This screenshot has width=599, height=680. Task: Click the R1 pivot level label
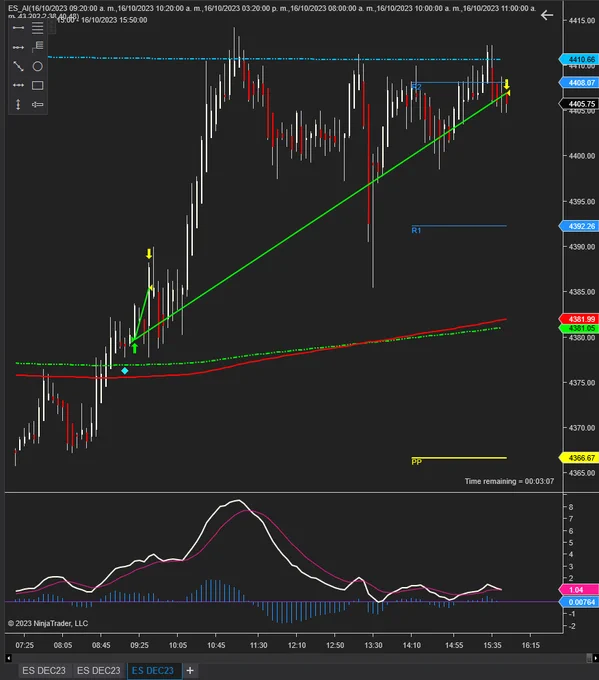pyautogui.click(x=416, y=231)
